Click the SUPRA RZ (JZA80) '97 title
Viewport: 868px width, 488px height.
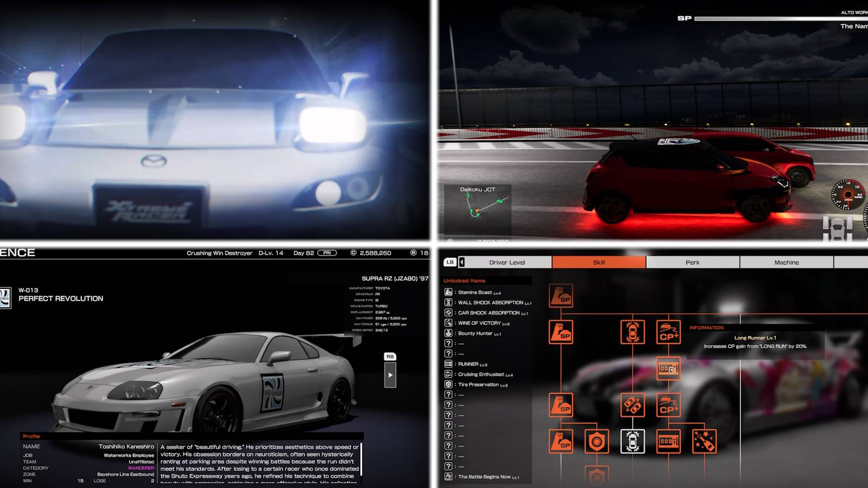[395, 279]
